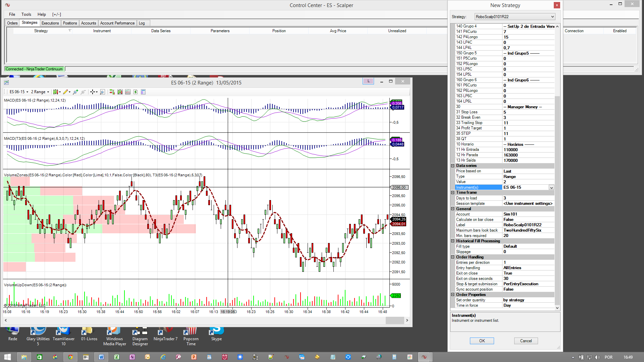Collapse the Data series section
The height and width of the screenshot is (362, 644).
click(x=452, y=166)
